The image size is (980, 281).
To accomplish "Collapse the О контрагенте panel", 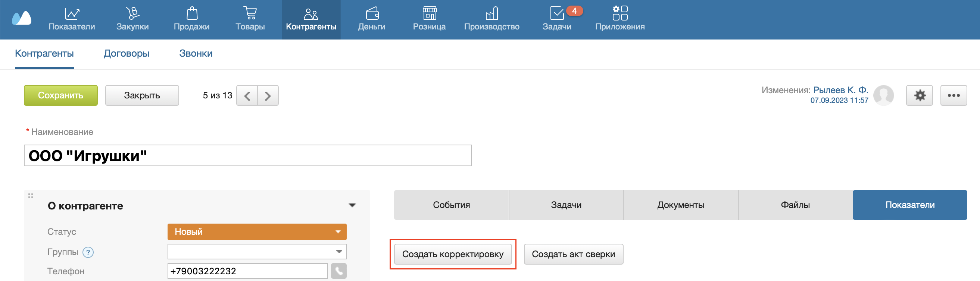I will [352, 205].
